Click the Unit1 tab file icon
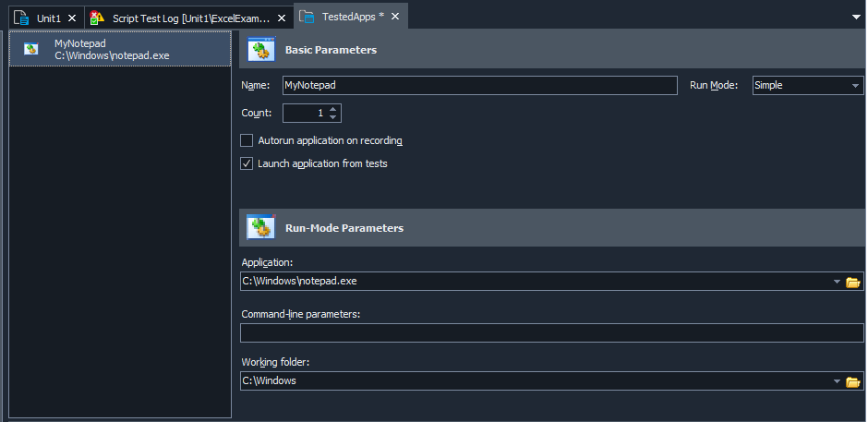 pyautogui.click(x=21, y=18)
